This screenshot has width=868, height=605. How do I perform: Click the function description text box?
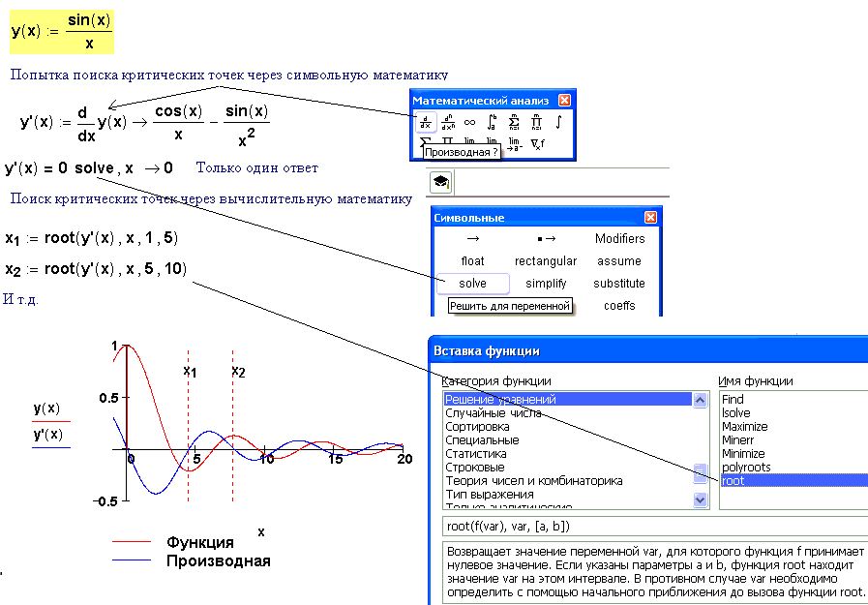(655, 572)
